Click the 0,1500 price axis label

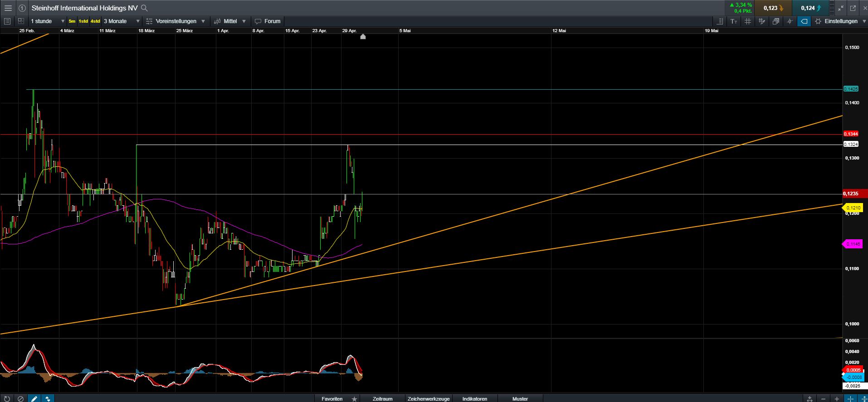(853, 48)
